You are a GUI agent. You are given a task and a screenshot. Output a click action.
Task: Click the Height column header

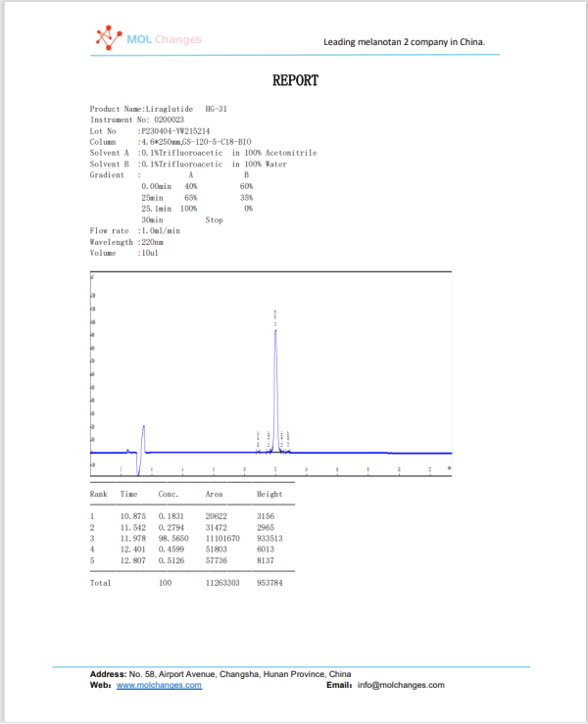pyautogui.click(x=269, y=494)
